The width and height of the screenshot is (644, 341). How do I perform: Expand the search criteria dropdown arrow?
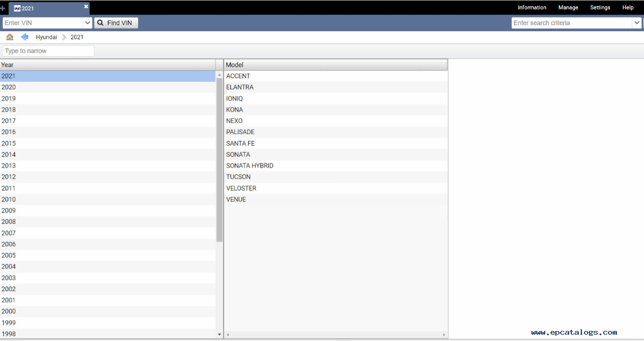(x=637, y=23)
